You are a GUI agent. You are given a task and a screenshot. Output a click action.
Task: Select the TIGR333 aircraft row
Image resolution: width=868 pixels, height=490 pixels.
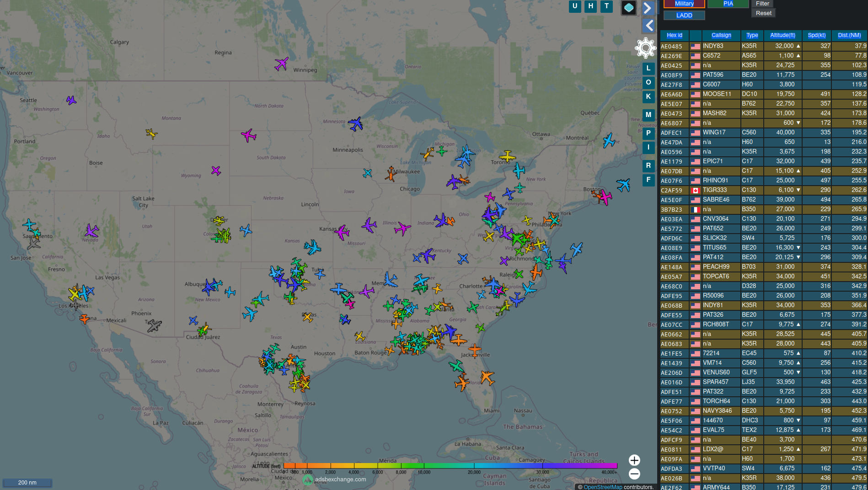763,190
